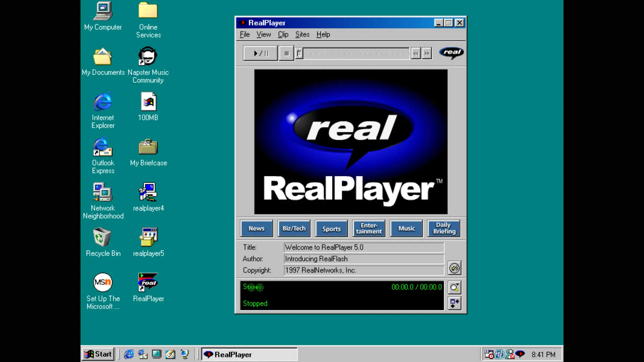The image size is (644, 362).
Task: Click the speaker volume icon beside Copyright
Action: pos(454,268)
